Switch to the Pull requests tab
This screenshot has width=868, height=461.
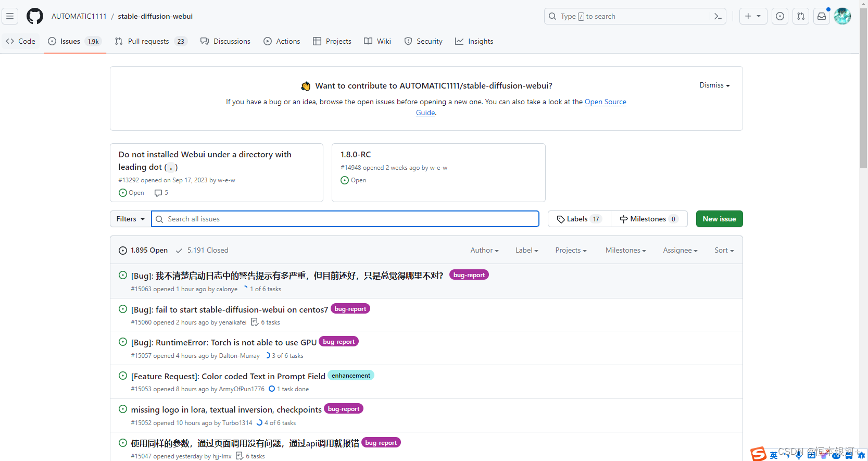148,41
